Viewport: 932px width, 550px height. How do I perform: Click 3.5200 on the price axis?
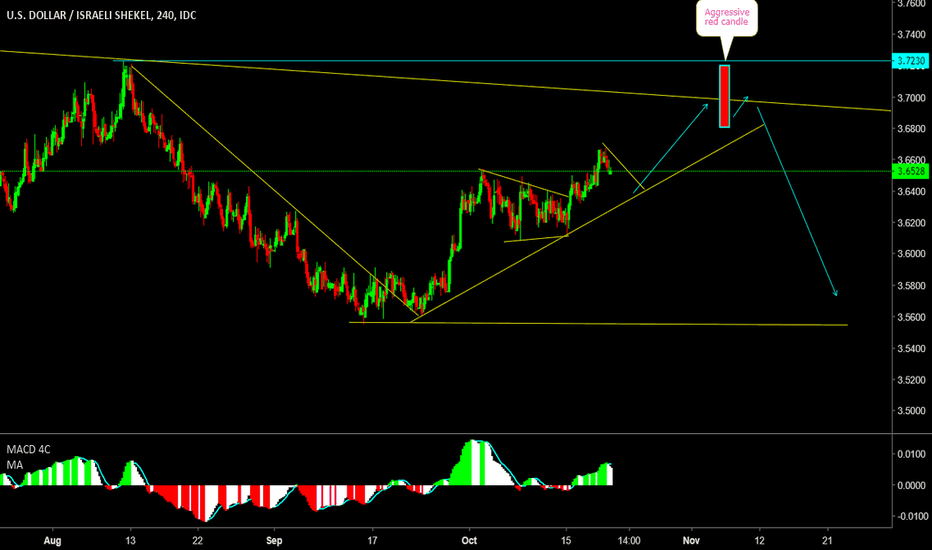coord(911,380)
